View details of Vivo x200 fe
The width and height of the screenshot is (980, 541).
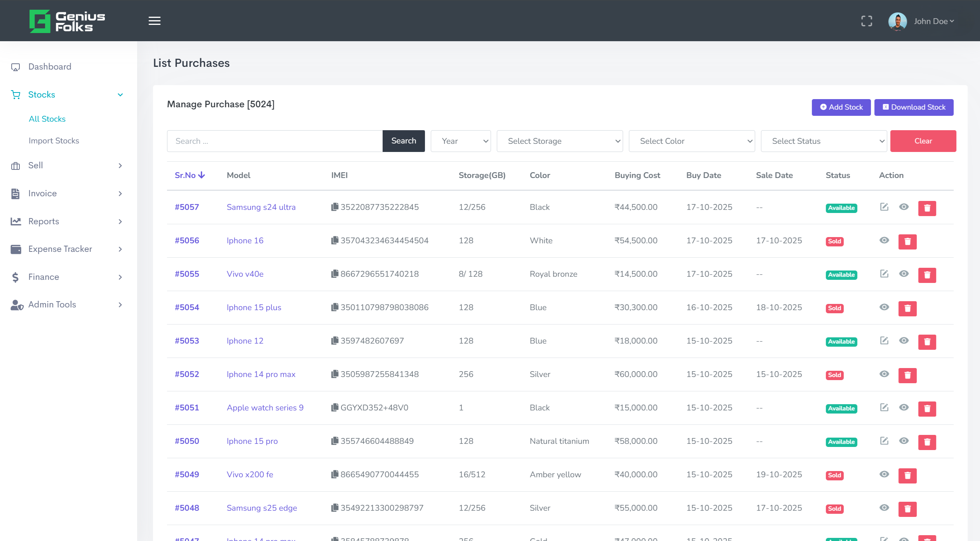tap(884, 475)
